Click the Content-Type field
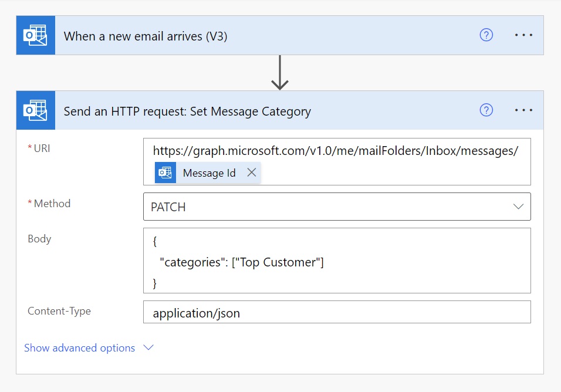The image size is (561, 392). pos(337,312)
